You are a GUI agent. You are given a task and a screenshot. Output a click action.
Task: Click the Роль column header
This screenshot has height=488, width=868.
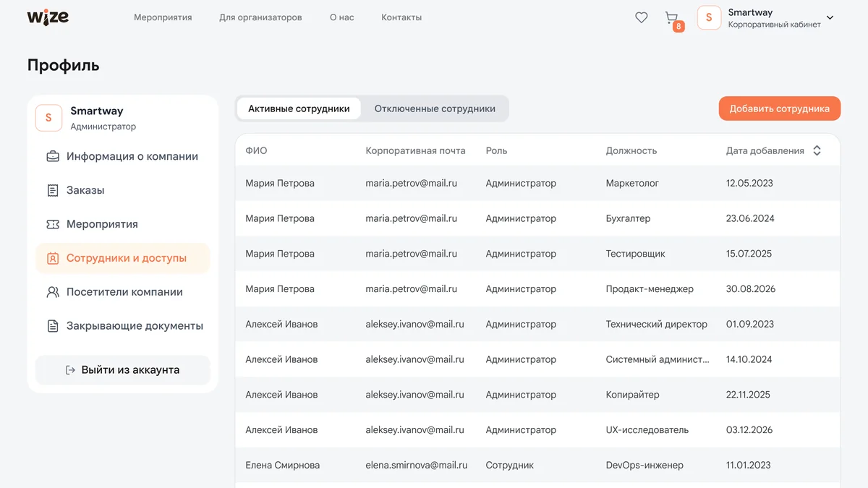tap(496, 150)
